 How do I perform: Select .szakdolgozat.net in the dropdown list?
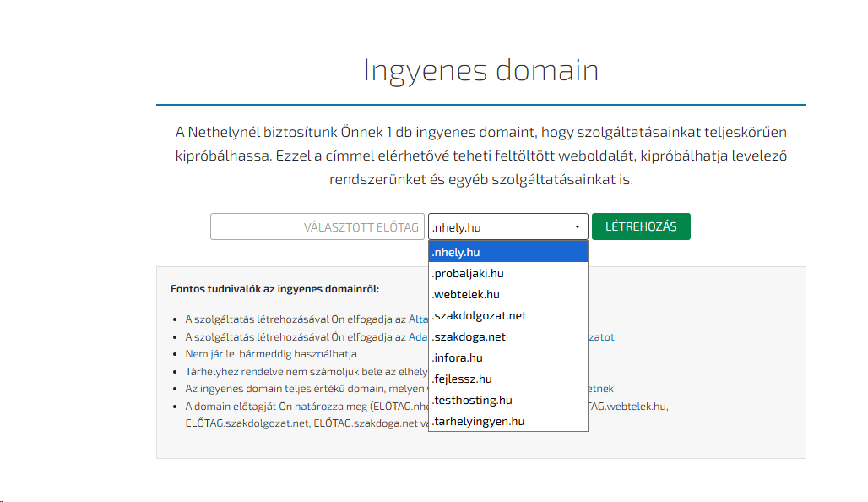(x=507, y=315)
